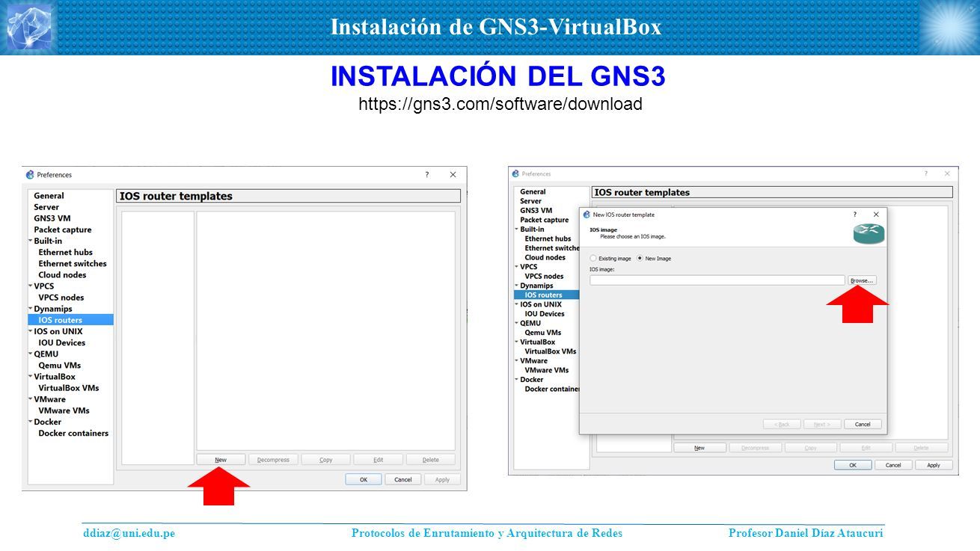Select VMware VMs in left Preferences tree
This screenshot has width=980, height=551.
[64, 410]
